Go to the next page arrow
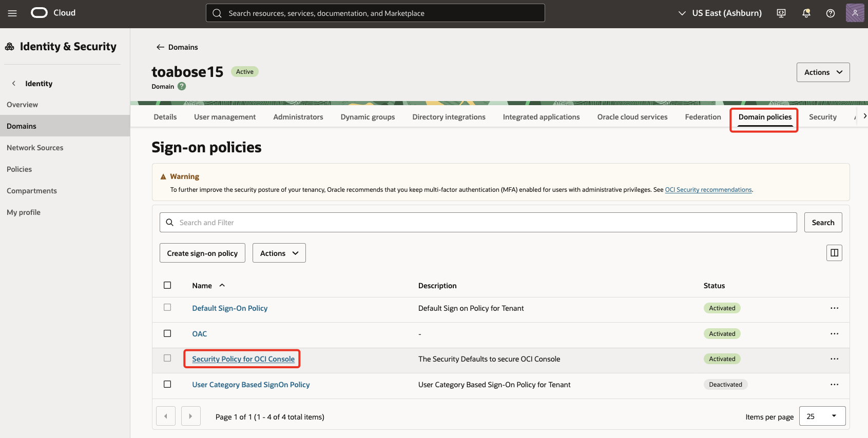 (190, 416)
